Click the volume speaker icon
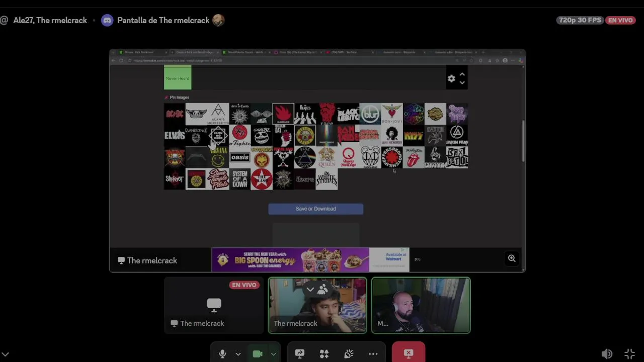 point(607,354)
